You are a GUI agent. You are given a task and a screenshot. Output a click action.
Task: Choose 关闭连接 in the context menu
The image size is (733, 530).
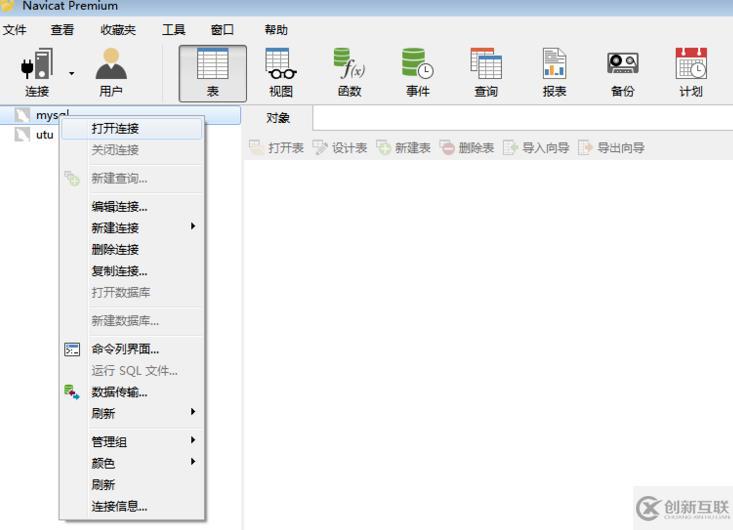click(x=132, y=150)
